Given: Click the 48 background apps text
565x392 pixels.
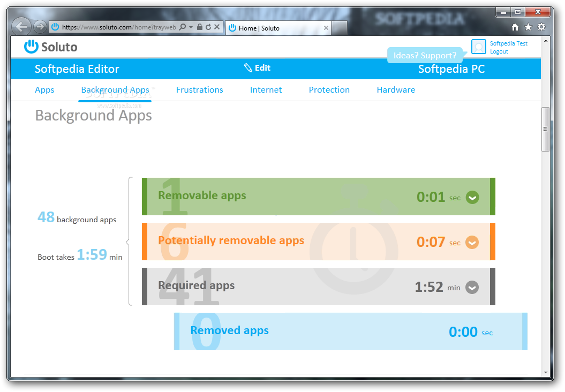Looking at the screenshot, I should (x=77, y=217).
